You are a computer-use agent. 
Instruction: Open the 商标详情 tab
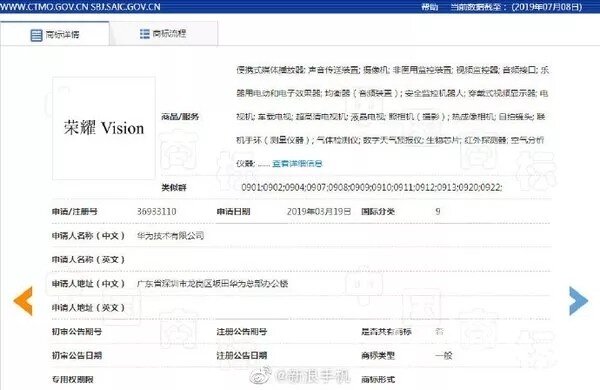[55, 34]
